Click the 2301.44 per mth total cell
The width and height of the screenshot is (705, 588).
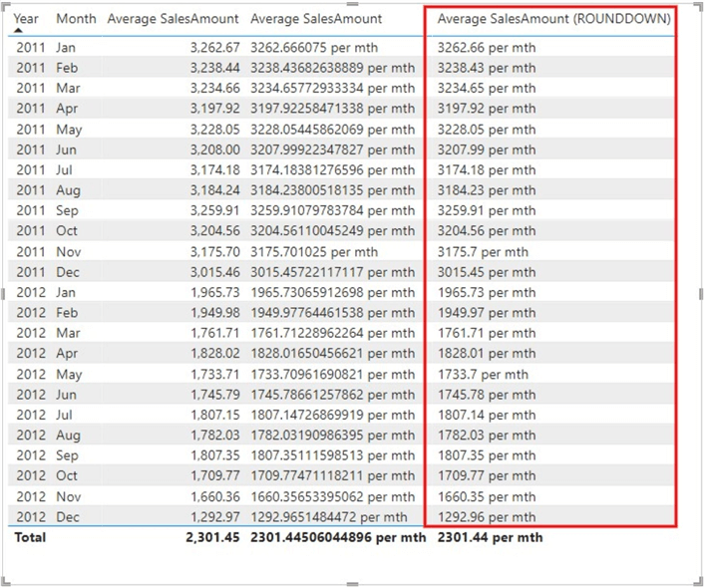click(490, 537)
